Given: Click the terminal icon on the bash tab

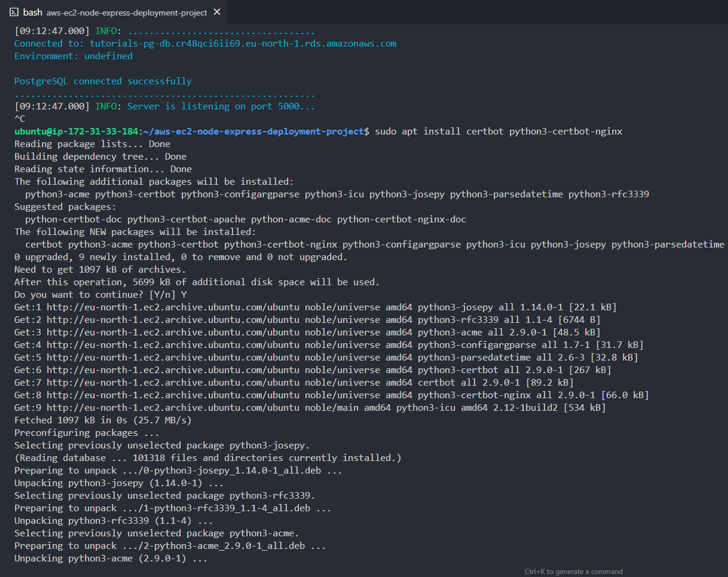Looking at the screenshot, I should point(14,13).
